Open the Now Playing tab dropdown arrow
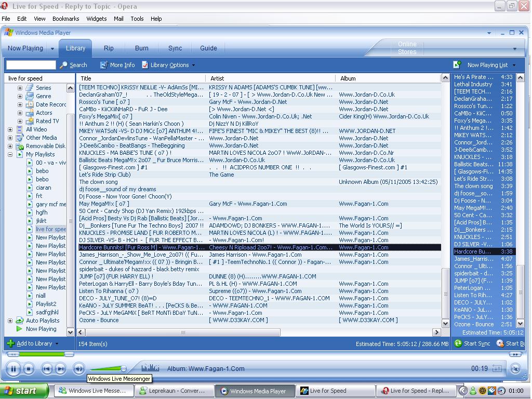This screenshot has height=399, width=532. pyautogui.click(x=52, y=48)
